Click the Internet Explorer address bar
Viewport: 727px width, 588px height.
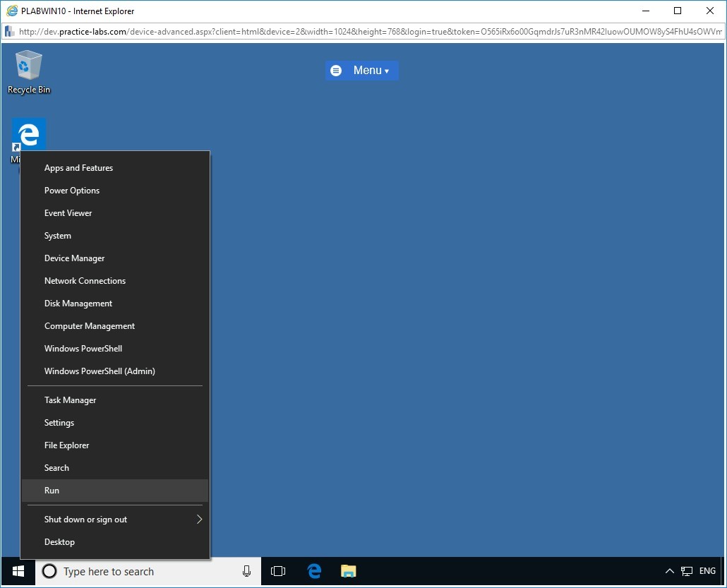pos(367,32)
